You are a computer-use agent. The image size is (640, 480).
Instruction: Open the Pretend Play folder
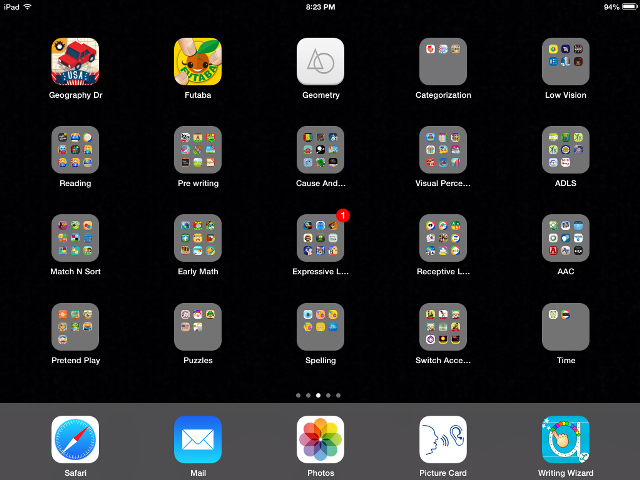75,327
